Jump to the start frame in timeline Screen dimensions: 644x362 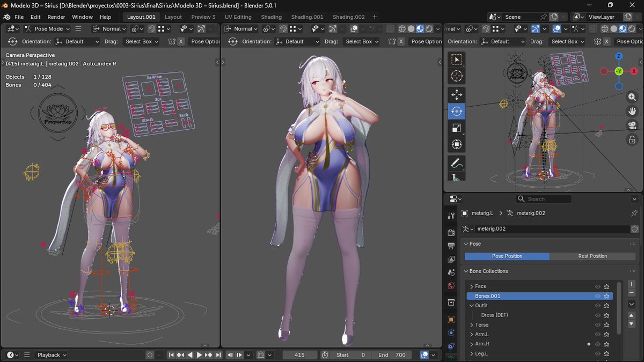tap(171, 355)
